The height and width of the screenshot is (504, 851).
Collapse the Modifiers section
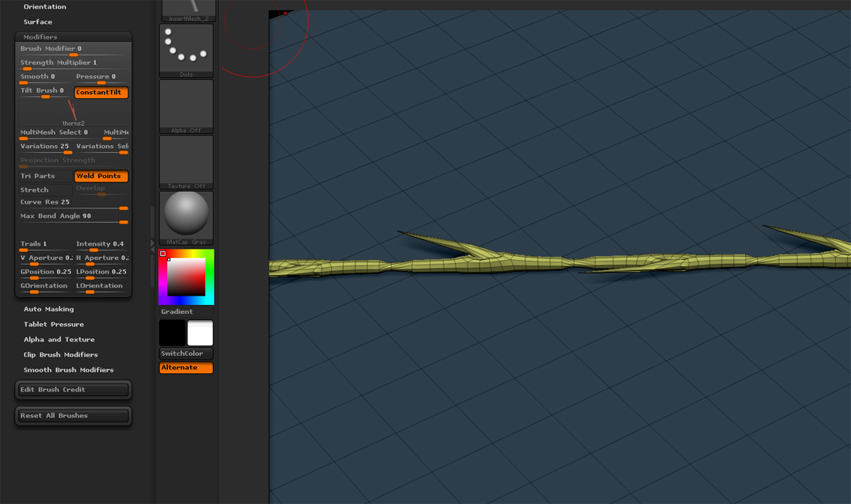(x=40, y=37)
